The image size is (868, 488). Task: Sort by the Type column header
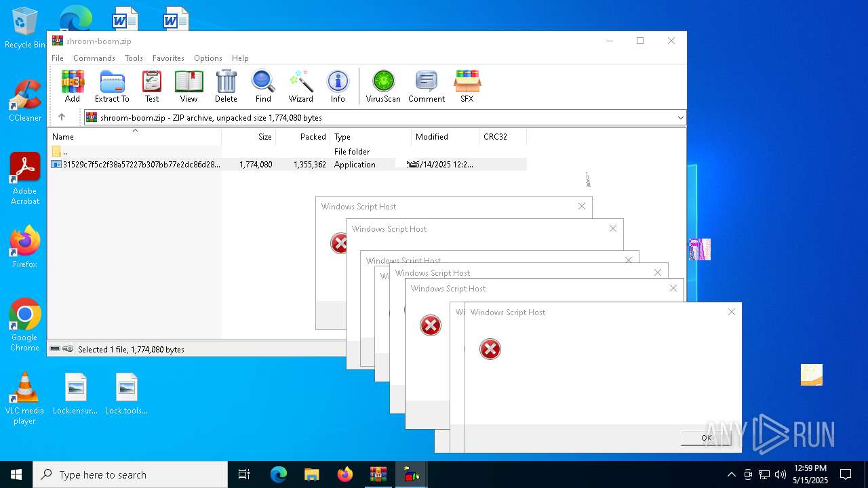click(370, 136)
